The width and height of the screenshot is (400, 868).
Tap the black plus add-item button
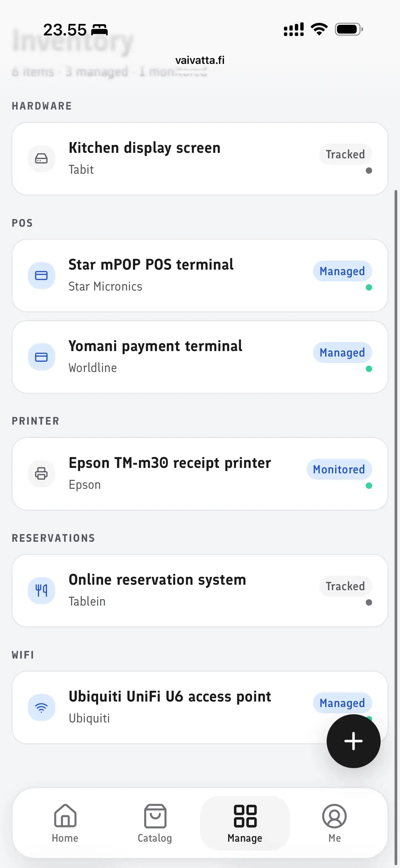[353, 741]
